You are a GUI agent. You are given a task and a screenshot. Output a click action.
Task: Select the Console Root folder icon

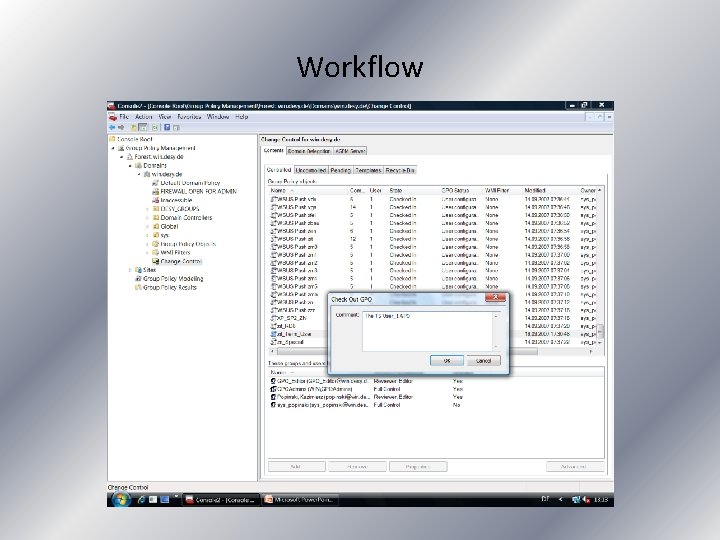[x=112, y=139]
